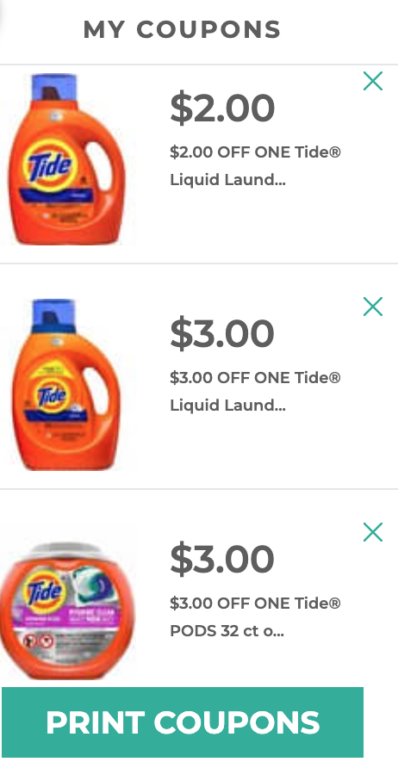The image size is (398, 768).
Task: Click the Tide logo on the second bottle
Action: 52,395
